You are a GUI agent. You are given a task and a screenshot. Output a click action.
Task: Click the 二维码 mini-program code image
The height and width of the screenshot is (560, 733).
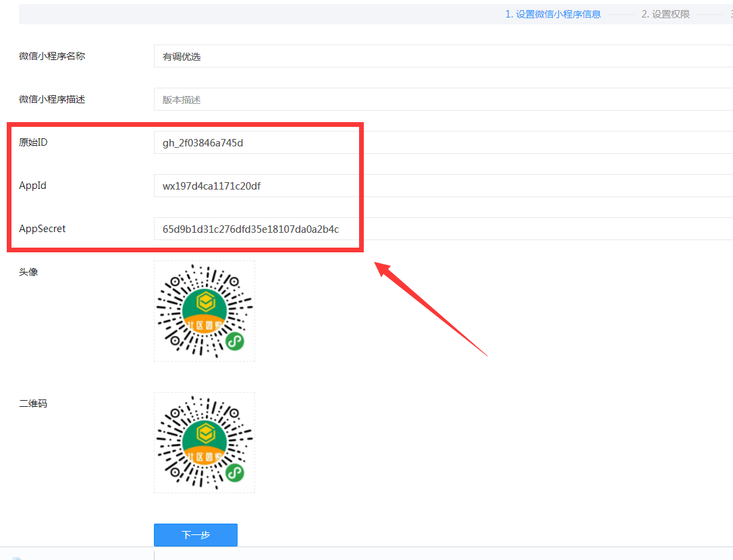pyautogui.click(x=205, y=443)
